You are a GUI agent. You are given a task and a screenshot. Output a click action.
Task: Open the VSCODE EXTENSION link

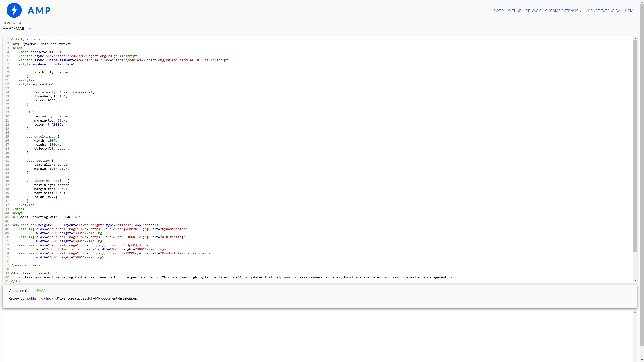[x=603, y=11]
